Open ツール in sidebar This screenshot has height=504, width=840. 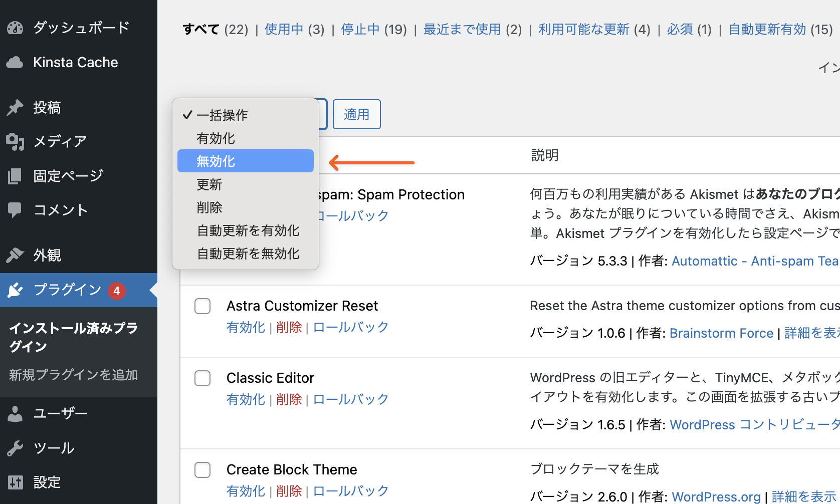pyautogui.click(x=79, y=448)
